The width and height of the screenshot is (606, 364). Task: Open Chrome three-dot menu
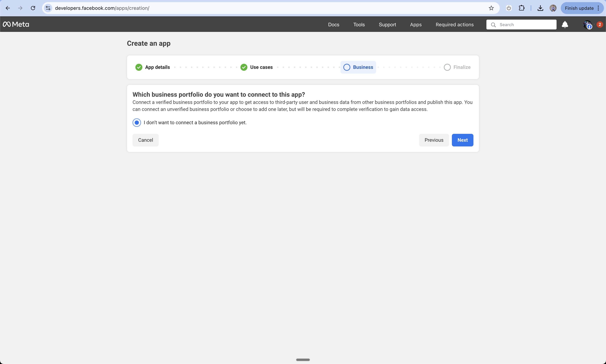[x=598, y=8]
